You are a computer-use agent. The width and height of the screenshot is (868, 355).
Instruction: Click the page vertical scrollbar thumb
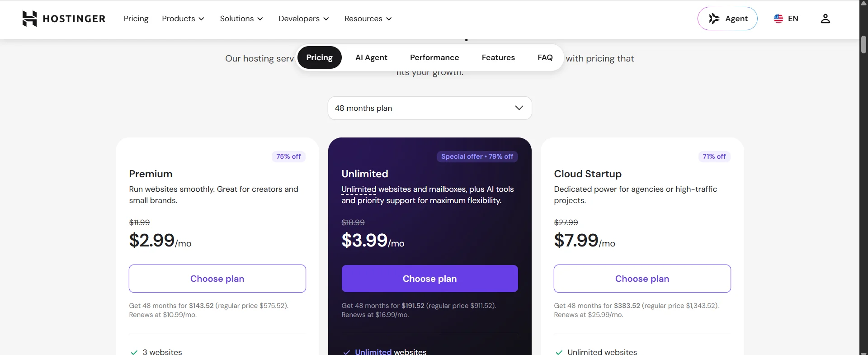(863, 44)
